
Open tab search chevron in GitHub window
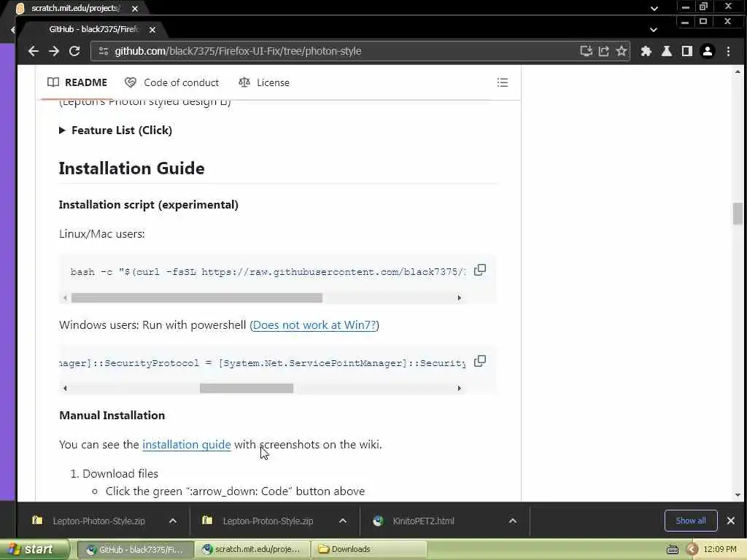tap(654, 29)
